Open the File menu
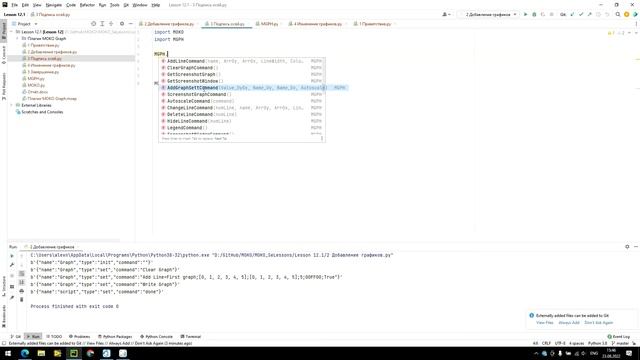The width and height of the screenshot is (640, 360). tap(14, 5)
